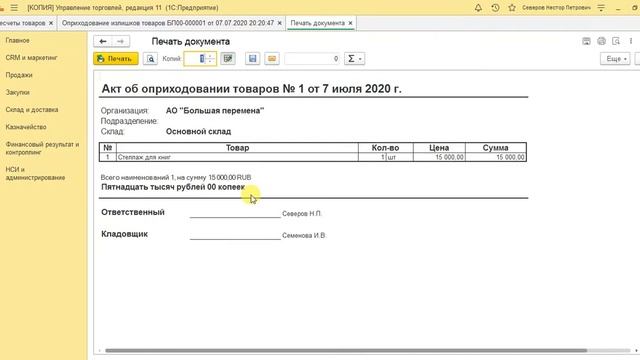The height and width of the screenshot is (360, 640).
Task: Open favorites star icon
Action: 512,8
